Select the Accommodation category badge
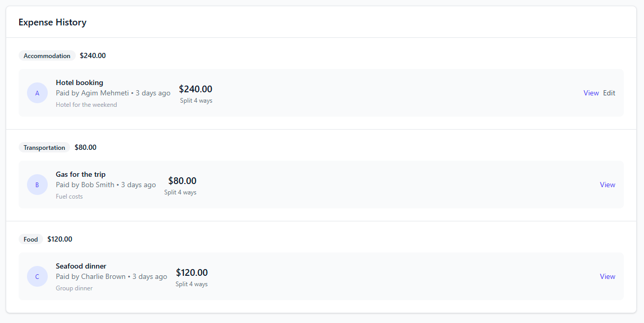This screenshot has height=323, width=644. pos(47,55)
